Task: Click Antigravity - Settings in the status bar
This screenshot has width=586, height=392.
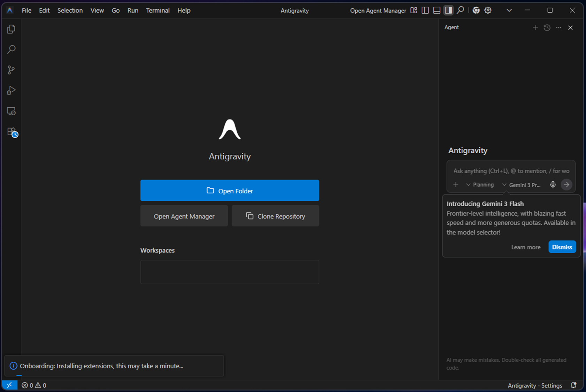Action: point(535,385)
